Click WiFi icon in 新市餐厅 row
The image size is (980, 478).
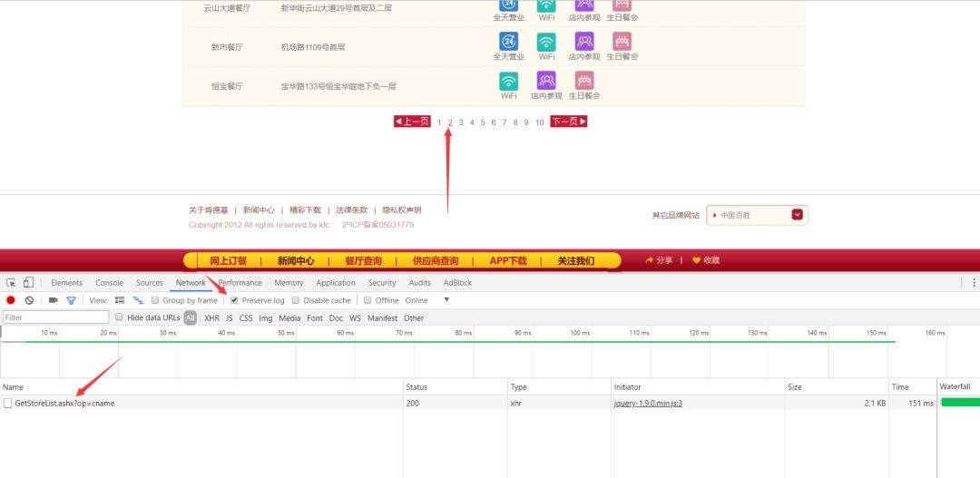coord(546,41)
